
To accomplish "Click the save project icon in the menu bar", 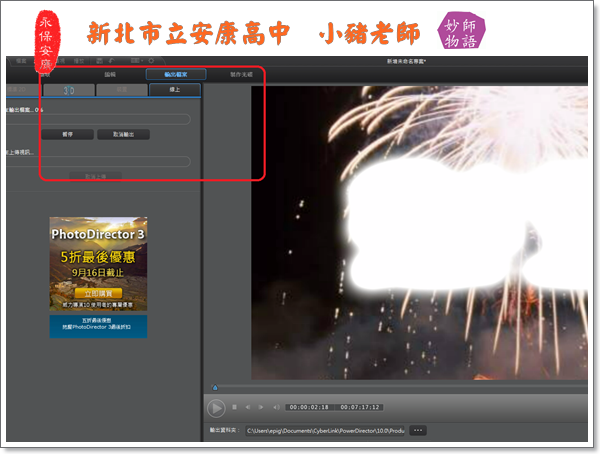I will [x=99, y=61].
